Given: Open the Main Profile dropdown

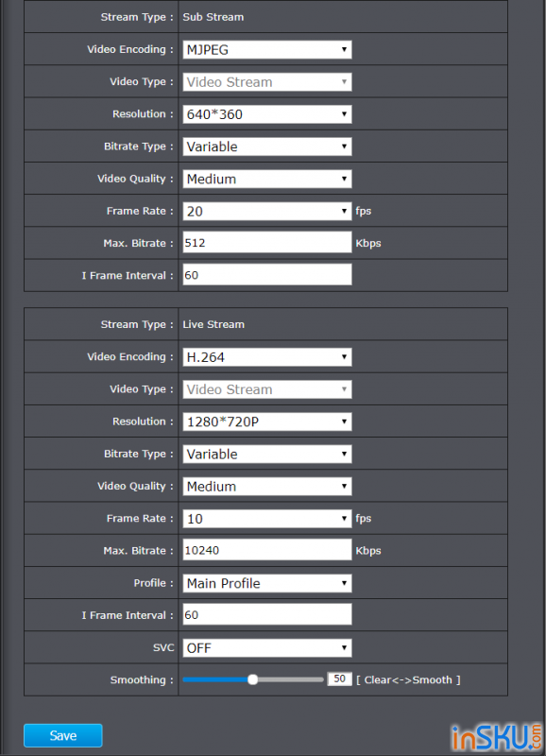Looking at the screenshot, I should pyautogui.click(x=267, y=583).
